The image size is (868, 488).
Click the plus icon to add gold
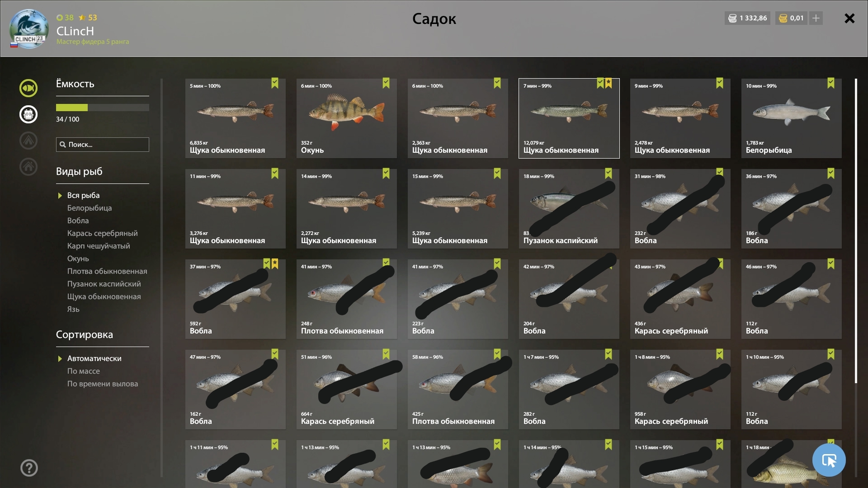[816, 18]
